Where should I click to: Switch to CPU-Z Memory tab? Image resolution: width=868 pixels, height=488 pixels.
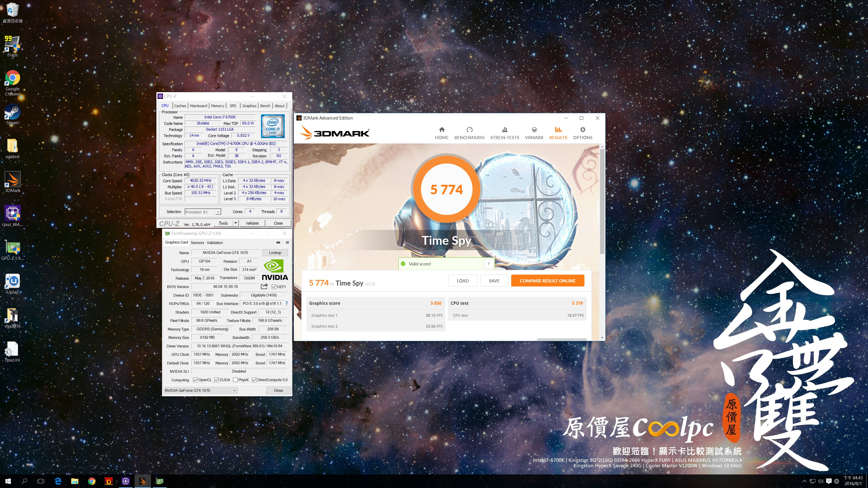coord(217,106)
